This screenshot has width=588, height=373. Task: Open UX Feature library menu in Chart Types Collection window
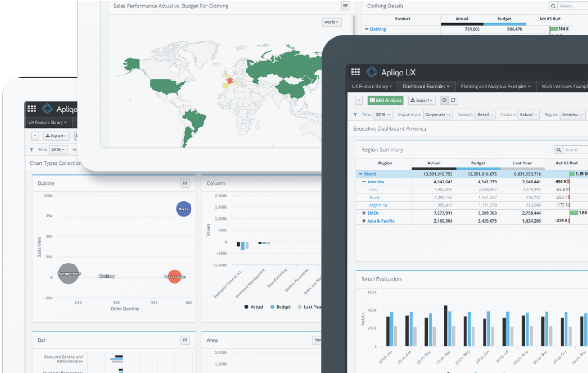(48, 122)
